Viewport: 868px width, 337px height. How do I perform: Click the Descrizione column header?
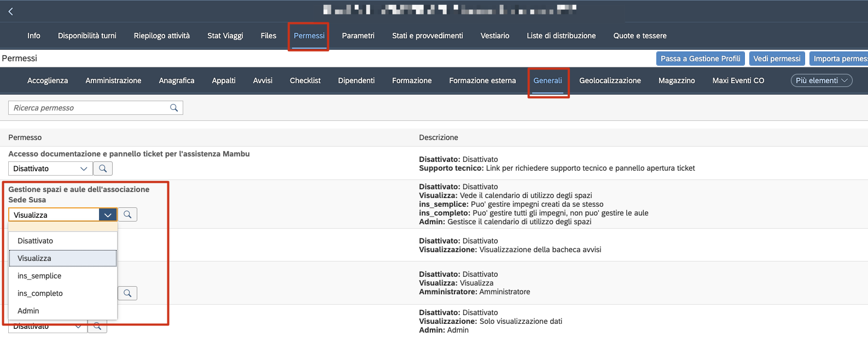[x=439, y=137]
